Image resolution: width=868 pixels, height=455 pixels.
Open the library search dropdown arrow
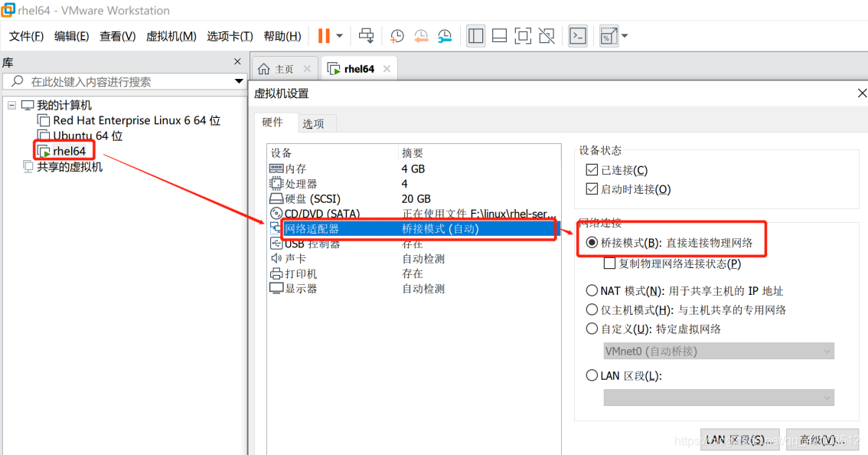(239, 81)
